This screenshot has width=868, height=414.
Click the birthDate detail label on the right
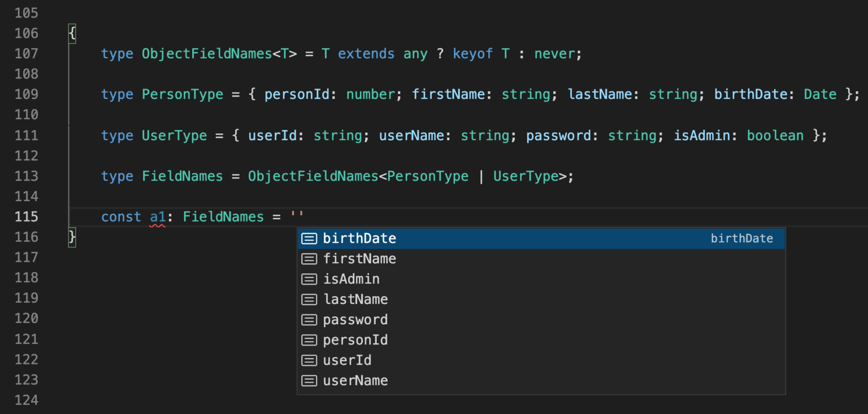[741, 238]
